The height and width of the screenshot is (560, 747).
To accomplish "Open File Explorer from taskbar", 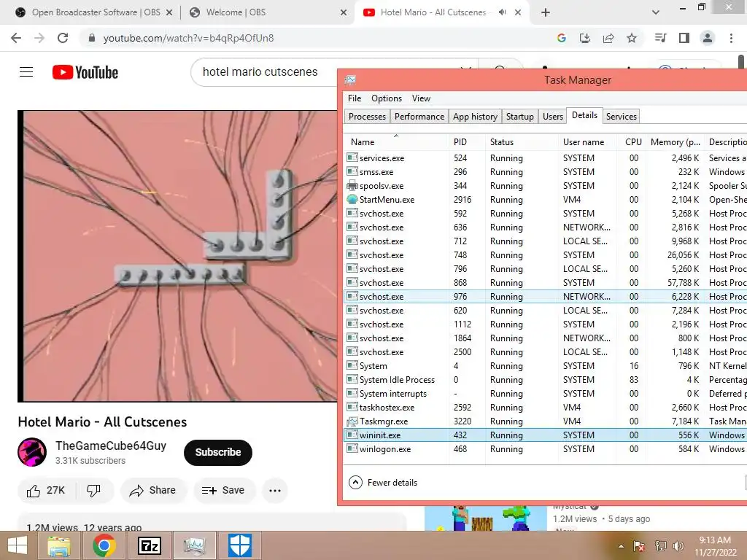I will tap(59, 545).
